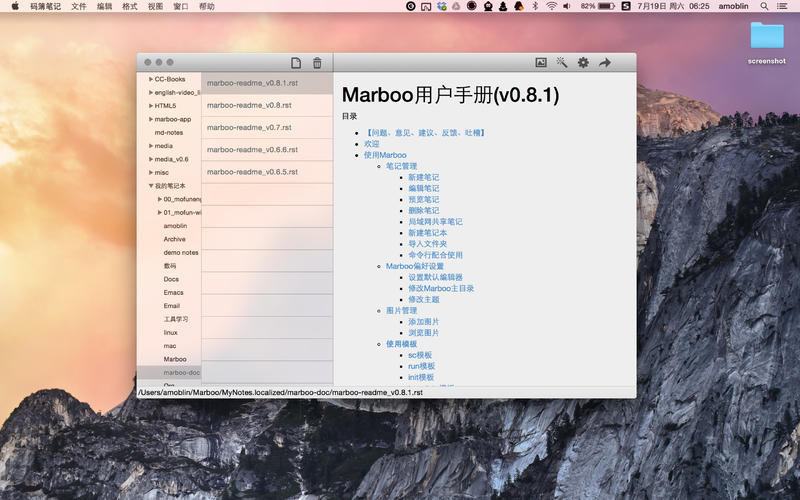Viewport: 800px width, 500px height.
Task: Delete the note using the trash icon
Action: [317, 63]
